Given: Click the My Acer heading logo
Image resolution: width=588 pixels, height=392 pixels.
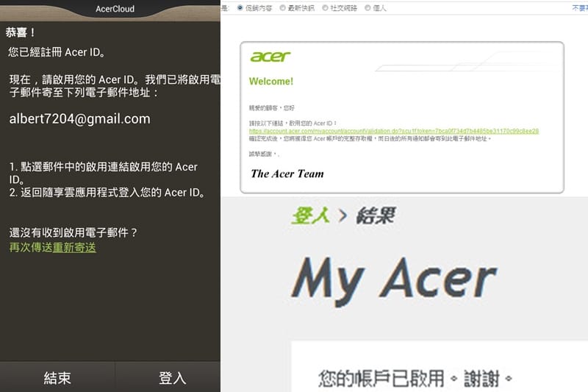Looking at the screenshot, I should coord(394,281).
